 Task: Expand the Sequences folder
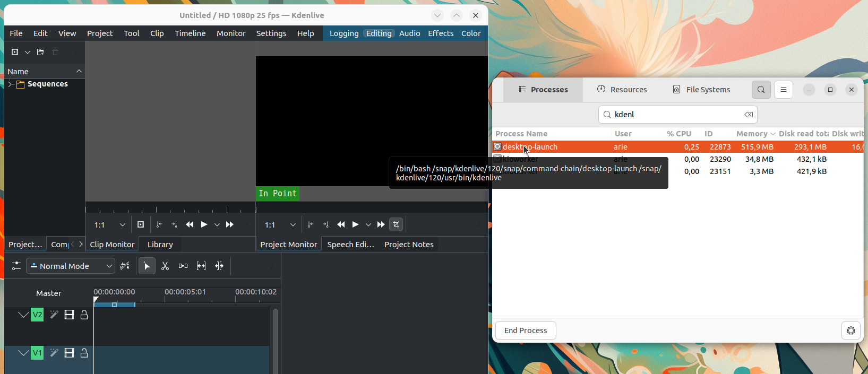point(10,84)
